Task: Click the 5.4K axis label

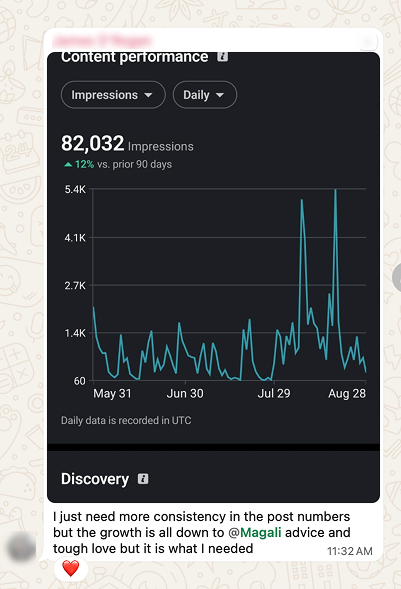Action: pos(75,190)
